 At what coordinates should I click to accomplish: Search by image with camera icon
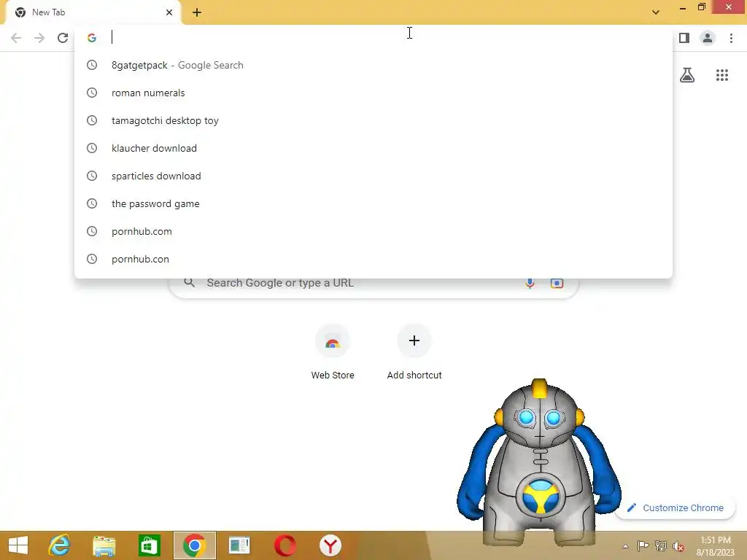point(557,284)
